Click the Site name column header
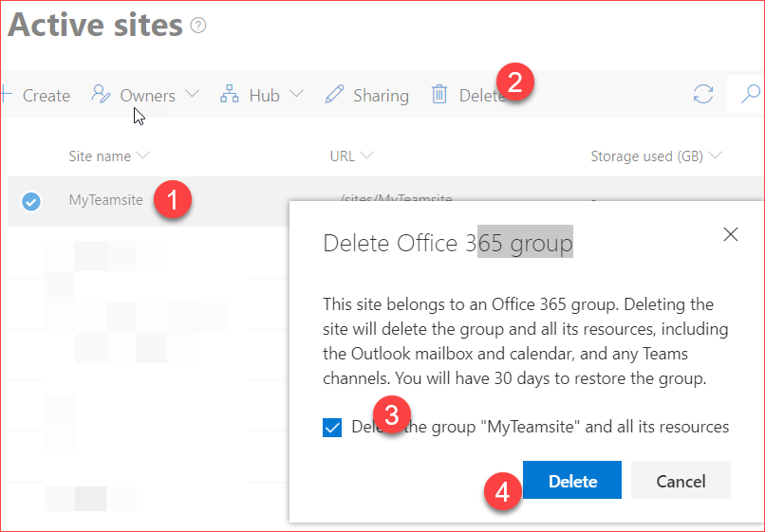Screen dimensions: 765x532 pos(100,156)
